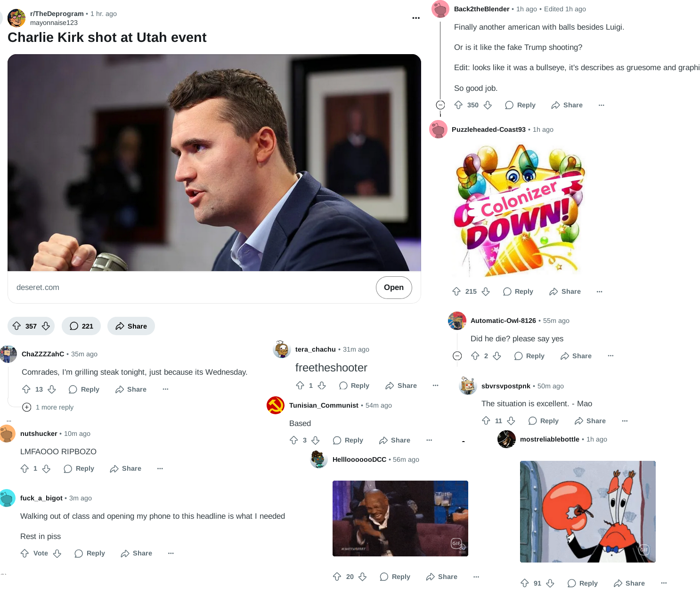Image resolution: width=700 pixels, height=595 pixels.
Task: Share the main post
Action: [131, 326]
